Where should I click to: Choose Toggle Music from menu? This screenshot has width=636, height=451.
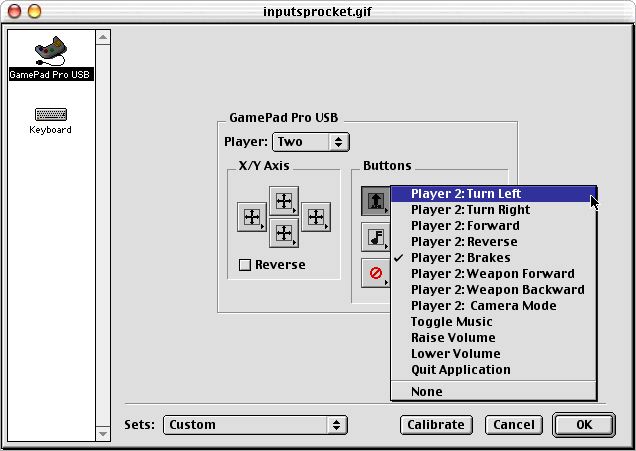pyautogui.click(x=493, y=322)
